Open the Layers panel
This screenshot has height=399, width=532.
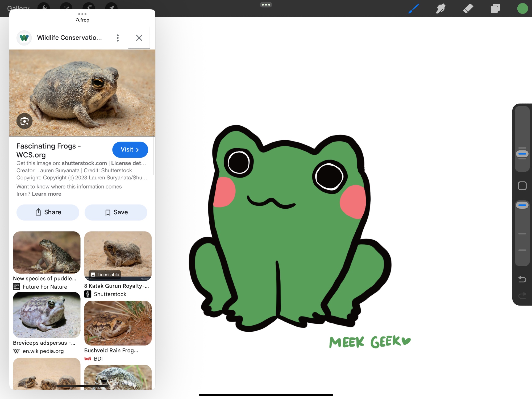coord(495,9)
